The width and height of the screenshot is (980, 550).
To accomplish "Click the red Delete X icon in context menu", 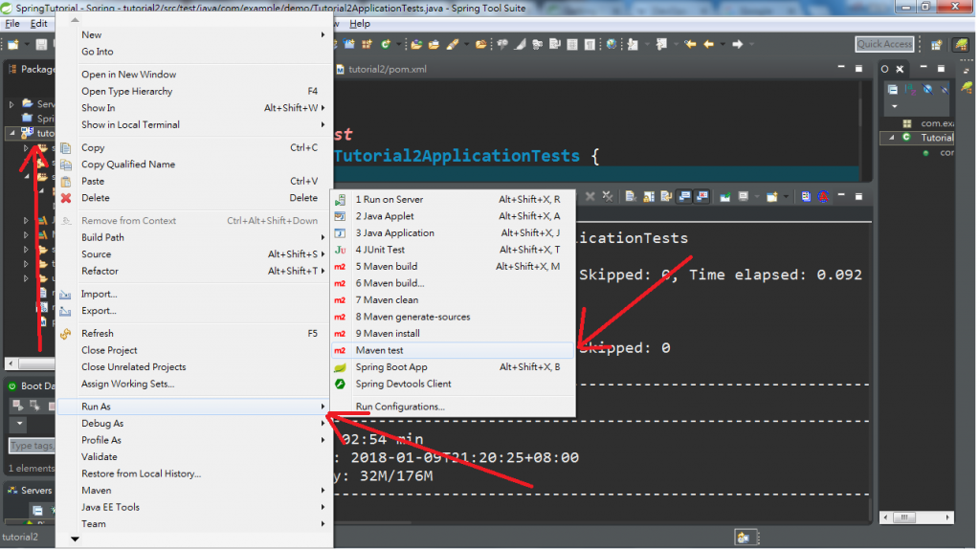I will pyautogui.click(x=66, y=198).
